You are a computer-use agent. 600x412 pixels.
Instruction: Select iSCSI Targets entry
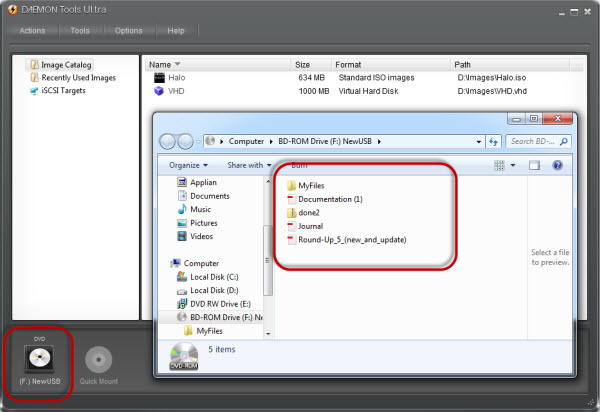58,91
